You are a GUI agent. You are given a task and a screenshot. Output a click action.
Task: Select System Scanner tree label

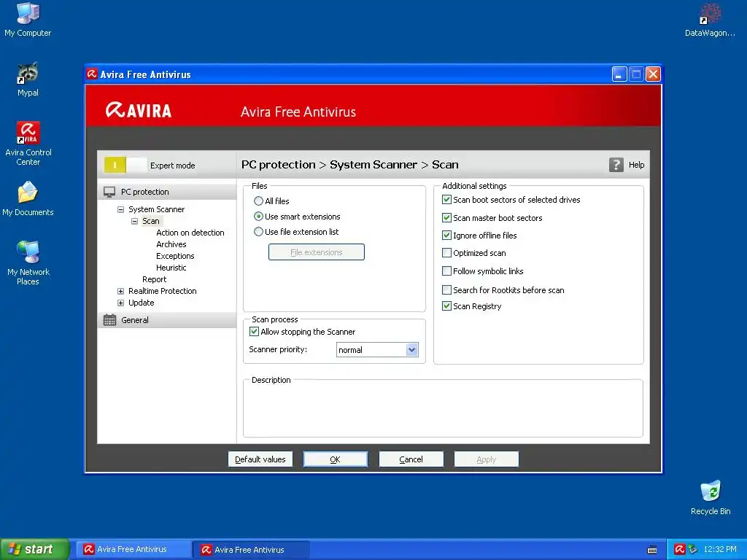coord(156,209)
